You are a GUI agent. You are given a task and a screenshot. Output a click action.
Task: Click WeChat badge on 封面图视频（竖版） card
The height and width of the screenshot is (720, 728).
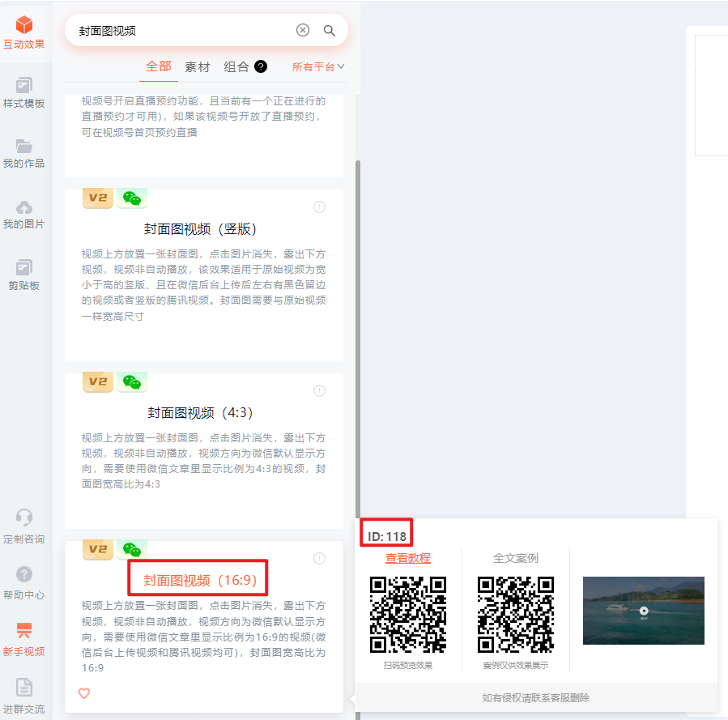click(x=132, y=198)
